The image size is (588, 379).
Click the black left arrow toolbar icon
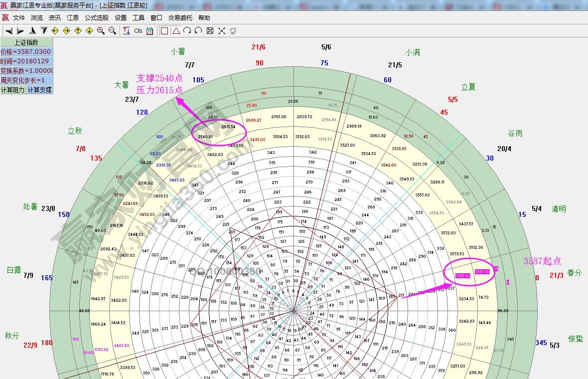pyautogui.click(x=8, y=31)
